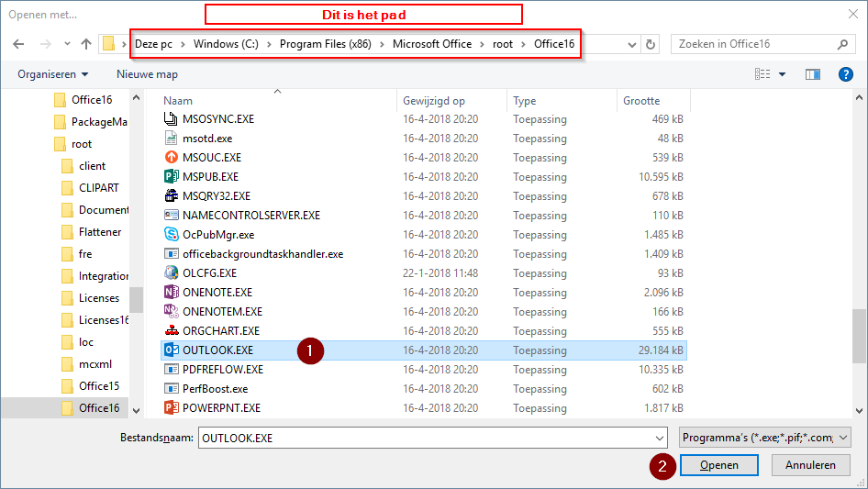Navigate to Program Files (x86) breadcrumb
Image resolution: width=868 pixels, height=489 pixels.
click(326, 44)
